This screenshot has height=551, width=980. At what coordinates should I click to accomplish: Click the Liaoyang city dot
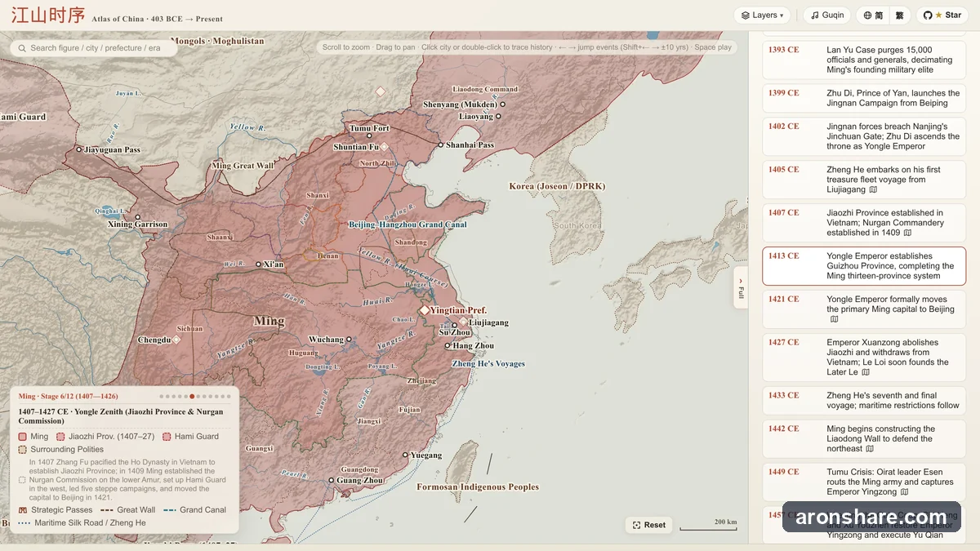pyautogui.click(x=499, y=117)
